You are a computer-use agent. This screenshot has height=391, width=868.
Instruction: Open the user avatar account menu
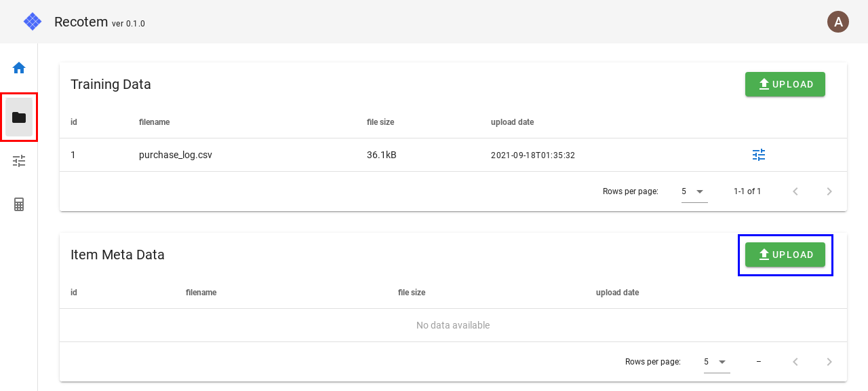tap(838, 22)
